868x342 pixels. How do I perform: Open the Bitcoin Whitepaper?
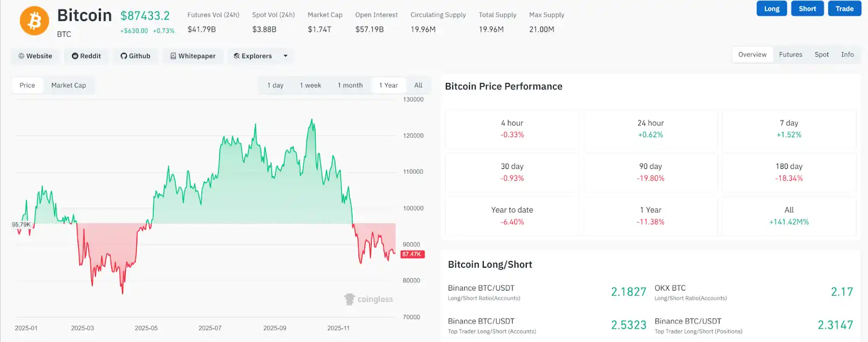[x=193, y=56]
